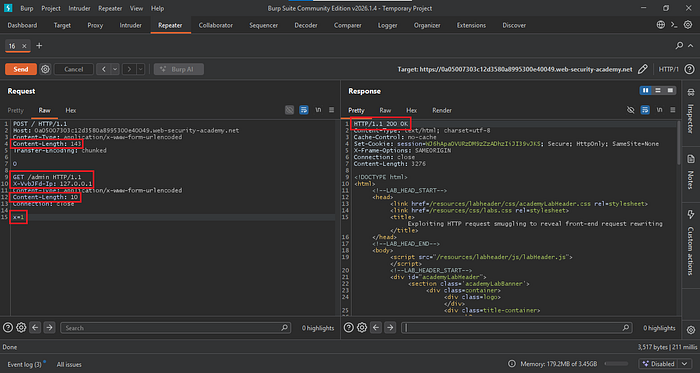The width and height of the screenshot is (700, 373).
Task: Toggle show newline characters in Response
Action: click(x=659, y=110)
